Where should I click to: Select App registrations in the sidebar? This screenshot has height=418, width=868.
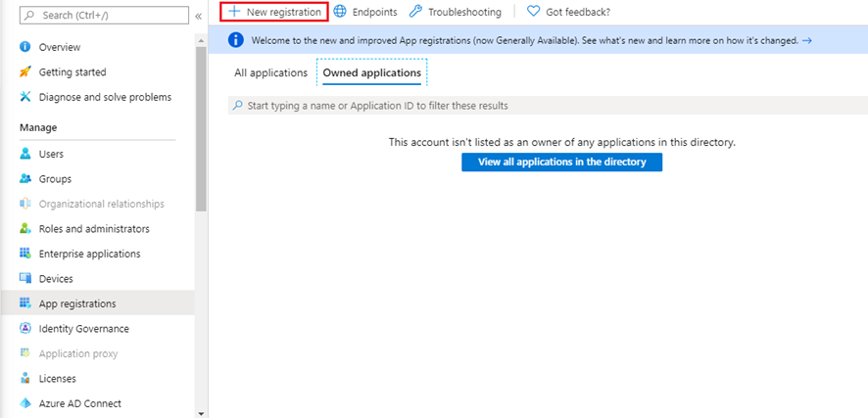click(x=98, y=303)
